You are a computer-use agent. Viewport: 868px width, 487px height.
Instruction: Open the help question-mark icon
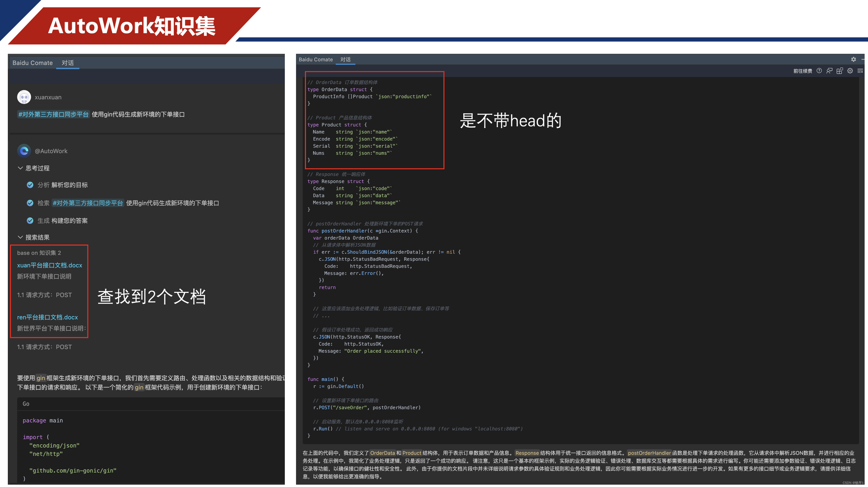tap(819, 71)
